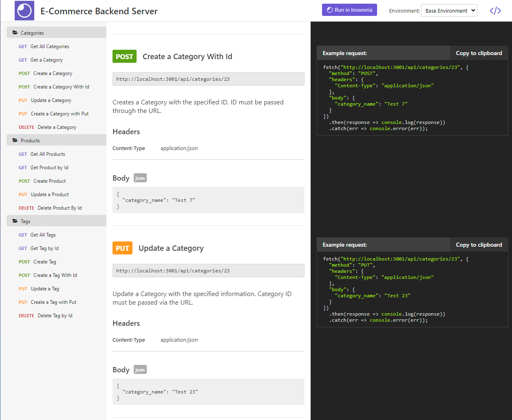
Task: Jump to Update a Category in the sidebar
Action: 45,100
